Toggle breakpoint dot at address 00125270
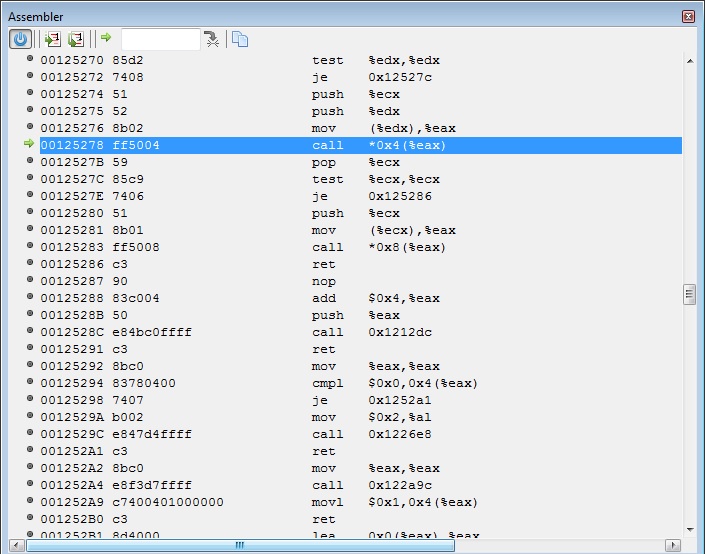Screen dimensions: 705x554 [30, 58]
